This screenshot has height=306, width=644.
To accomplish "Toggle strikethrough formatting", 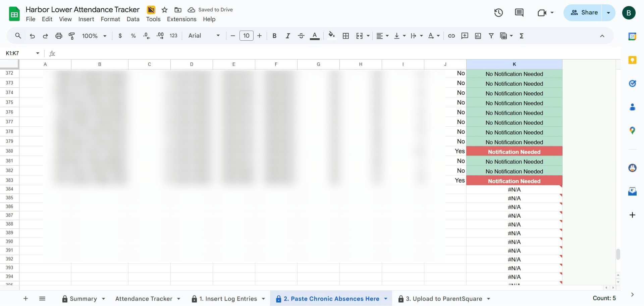I will click(x=301, y=36).
